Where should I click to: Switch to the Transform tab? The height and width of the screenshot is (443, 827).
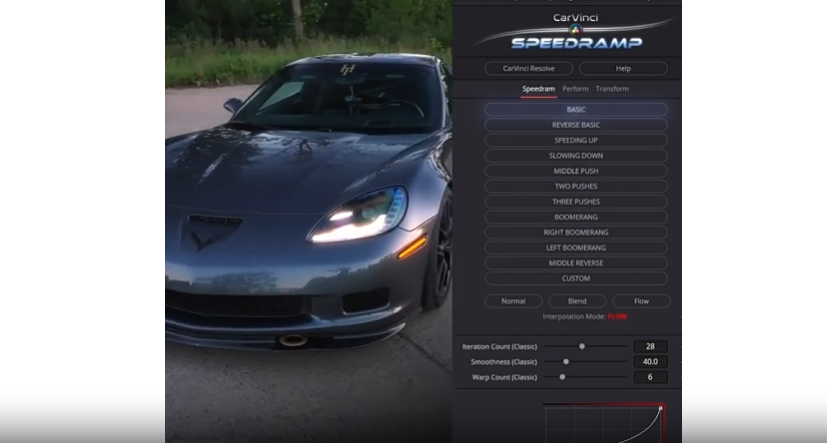[x=612, y=89]
